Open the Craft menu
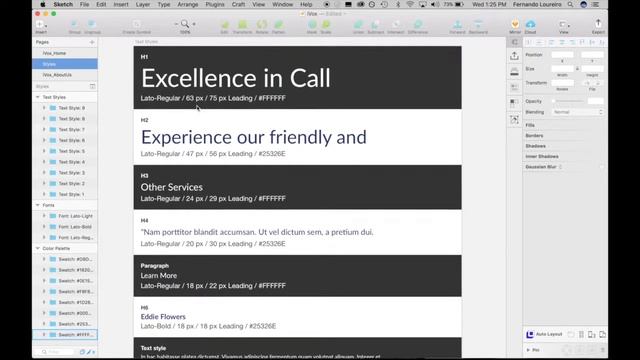This screenshot has width=640, height=360. (238, 4)
